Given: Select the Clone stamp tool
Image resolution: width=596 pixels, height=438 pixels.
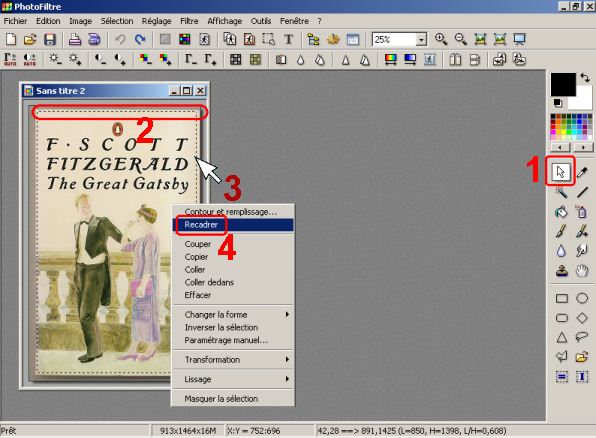Looking at the screenshot, I should [561, 271].
